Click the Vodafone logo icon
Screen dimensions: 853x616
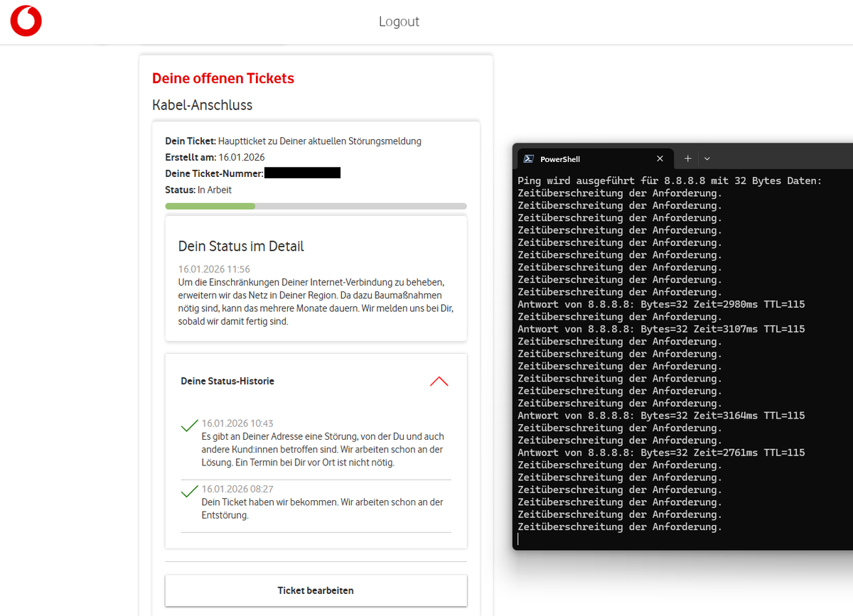click(26, 21)
